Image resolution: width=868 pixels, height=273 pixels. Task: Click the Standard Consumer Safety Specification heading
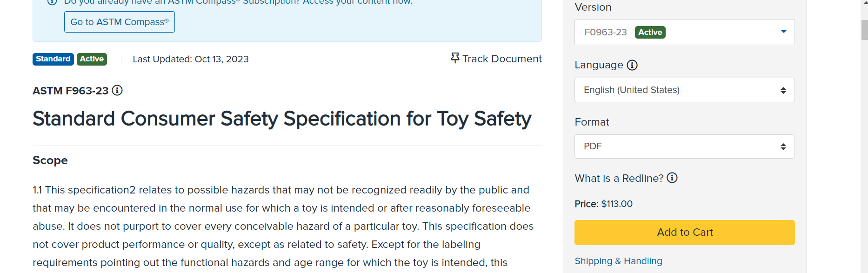point(282,119)
